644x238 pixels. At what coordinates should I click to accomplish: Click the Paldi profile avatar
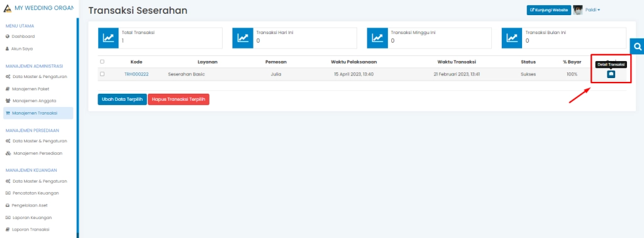pos(578,10)
